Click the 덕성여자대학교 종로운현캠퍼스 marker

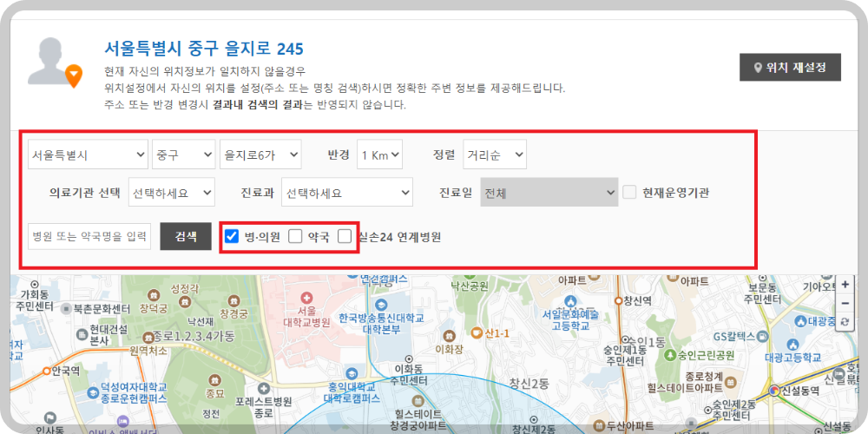pyautogui.click(x=93, y=392)
